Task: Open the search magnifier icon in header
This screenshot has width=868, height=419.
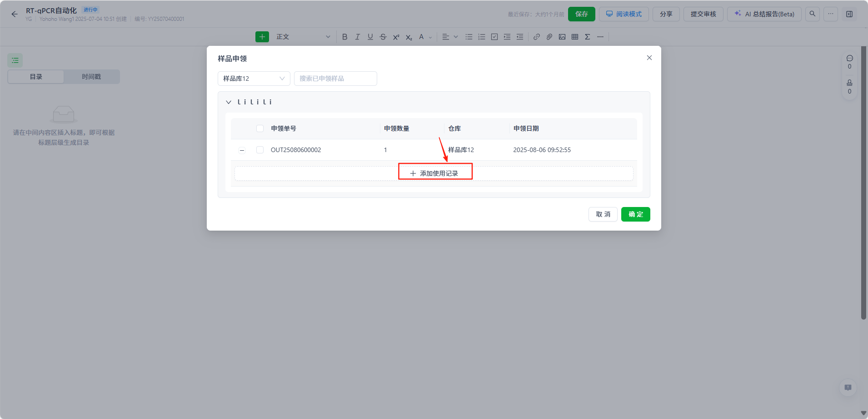Action: click(x=812, y=14)
